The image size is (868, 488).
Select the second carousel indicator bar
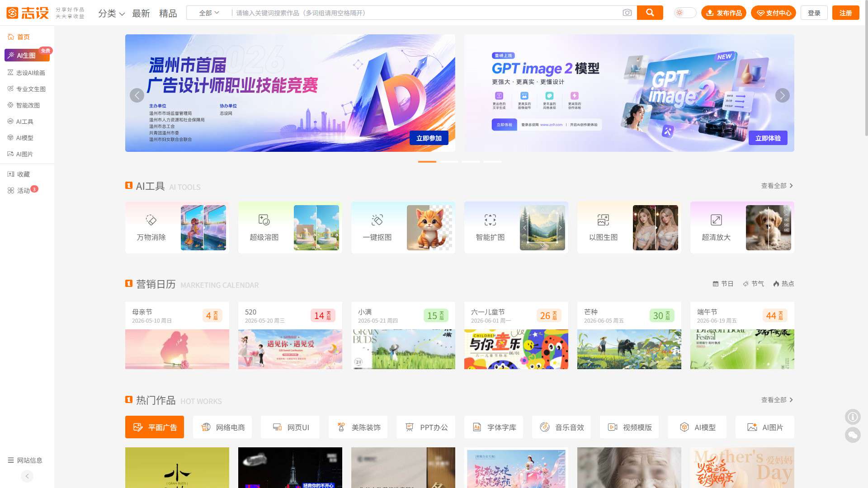449,161
